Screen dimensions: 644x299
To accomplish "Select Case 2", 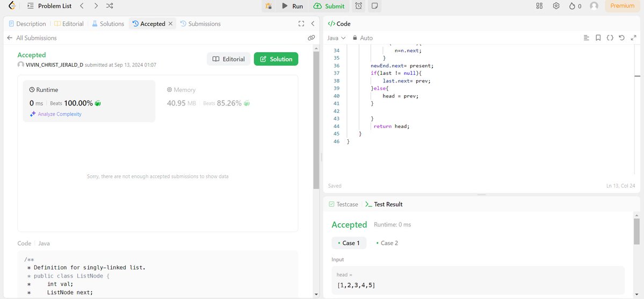I will click(387, 243).
